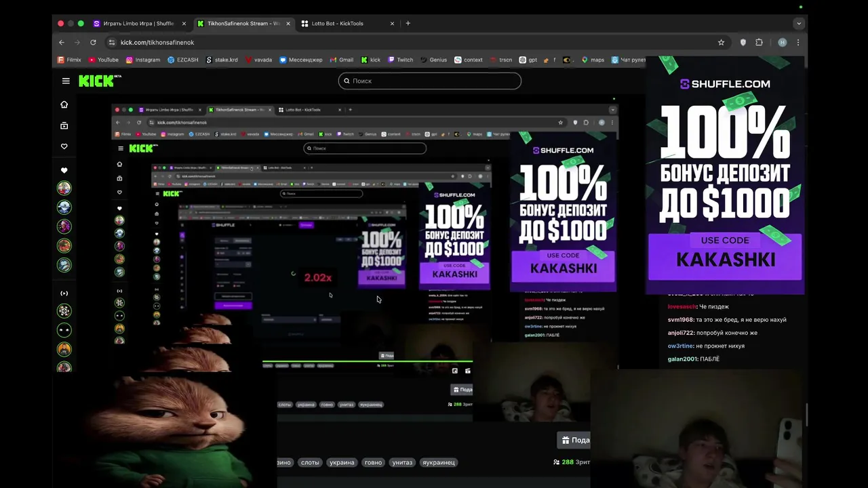Click the svm1968 chat message

pyautogui.click(x=727, y=319)
